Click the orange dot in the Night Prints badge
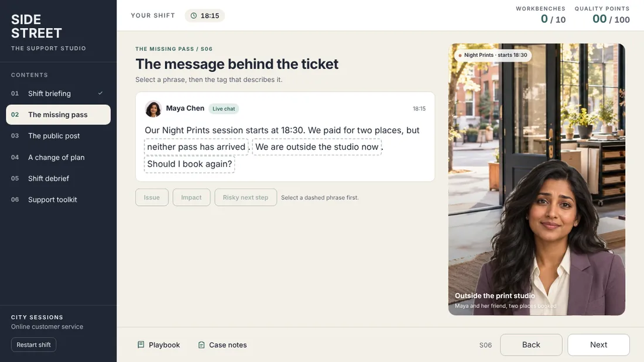Screen dimensions: 644x362 [460, 56]
